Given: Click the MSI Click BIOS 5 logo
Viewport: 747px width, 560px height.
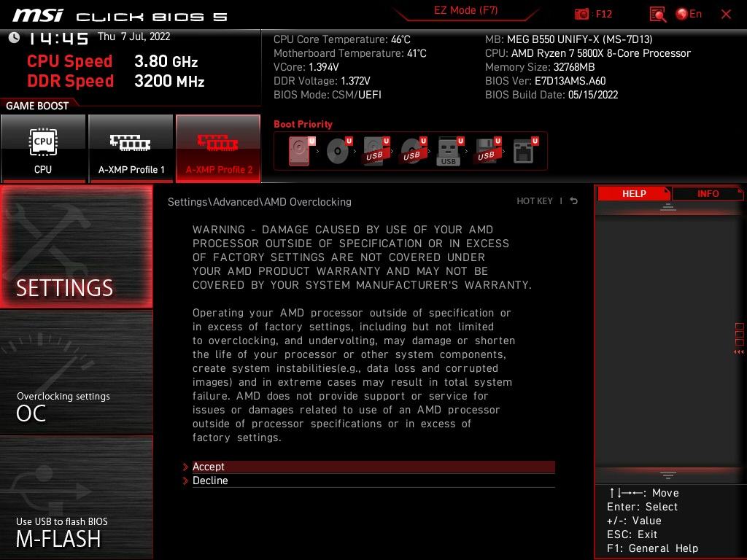Looking at the screenshot, I should (x=120, y=15).
